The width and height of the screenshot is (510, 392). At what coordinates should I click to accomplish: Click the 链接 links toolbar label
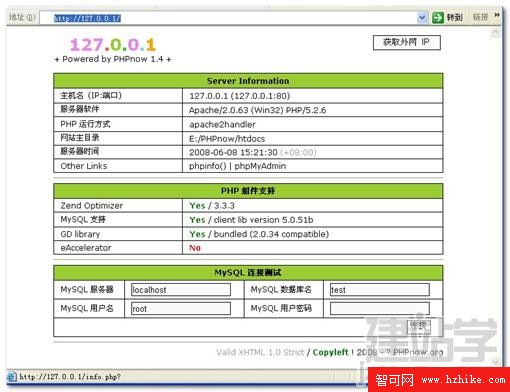coord(481,17)
